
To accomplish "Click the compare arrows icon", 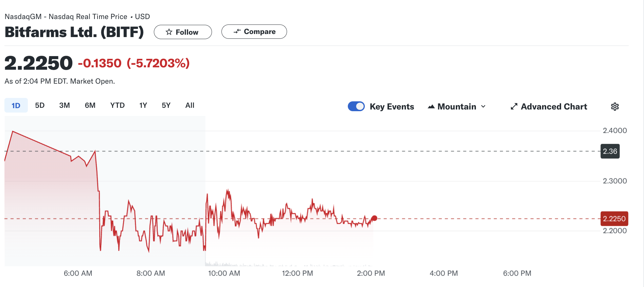I will (237, 32).
